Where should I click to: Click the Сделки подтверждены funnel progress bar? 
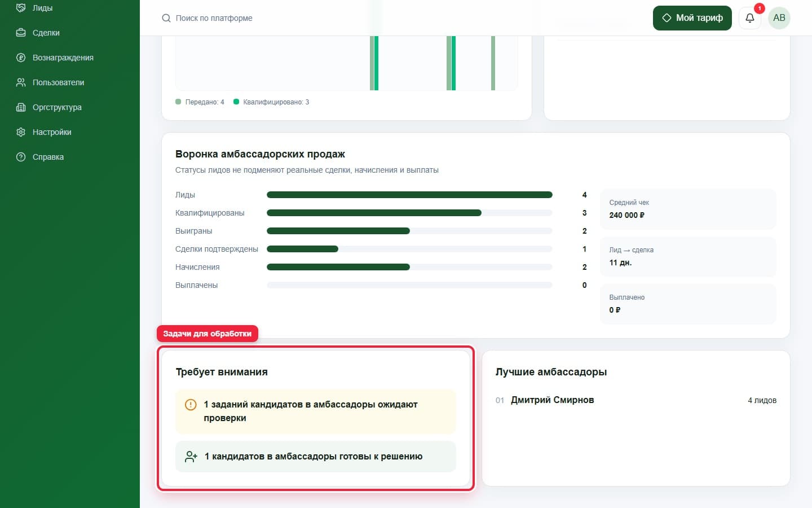tap(409, 249)
